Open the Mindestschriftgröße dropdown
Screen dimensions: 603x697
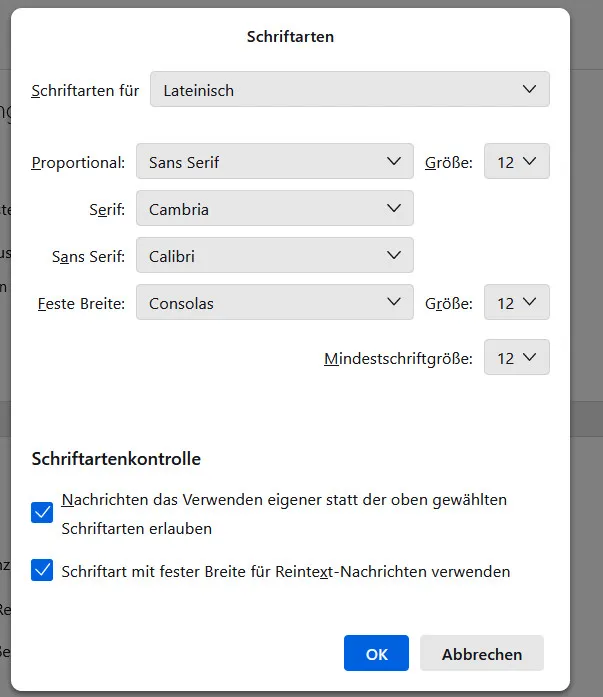517,357
